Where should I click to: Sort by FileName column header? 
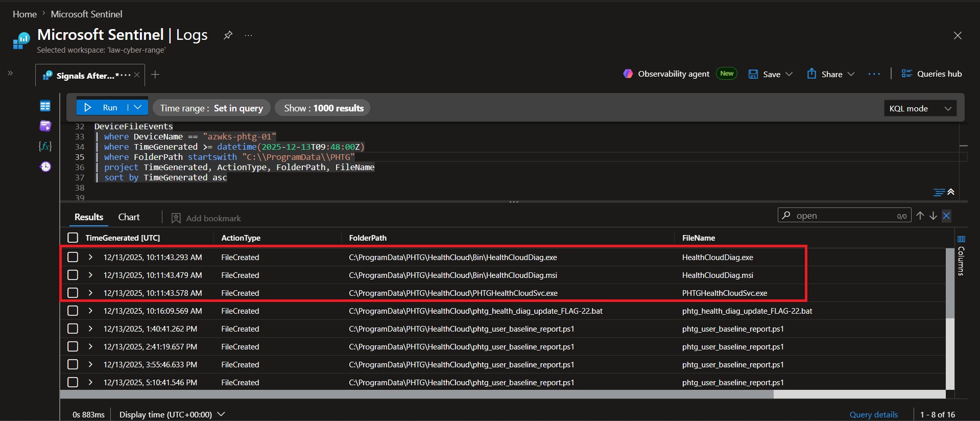[698, 238]
